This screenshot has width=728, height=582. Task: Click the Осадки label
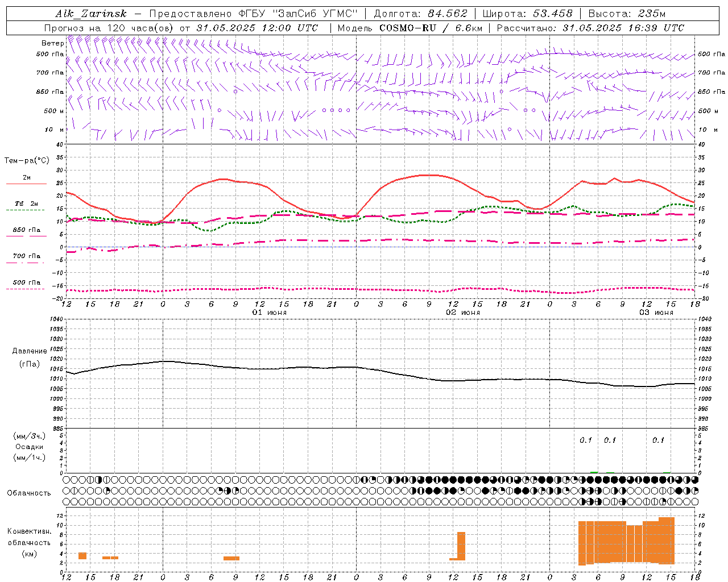pos(30,447)
